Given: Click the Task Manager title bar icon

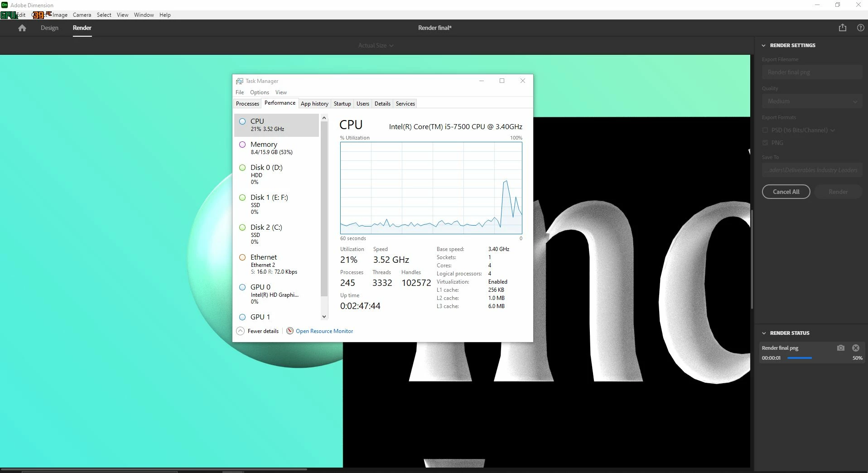Looking at the screenshot, I should pyautogui.click(x=239, y=81).
